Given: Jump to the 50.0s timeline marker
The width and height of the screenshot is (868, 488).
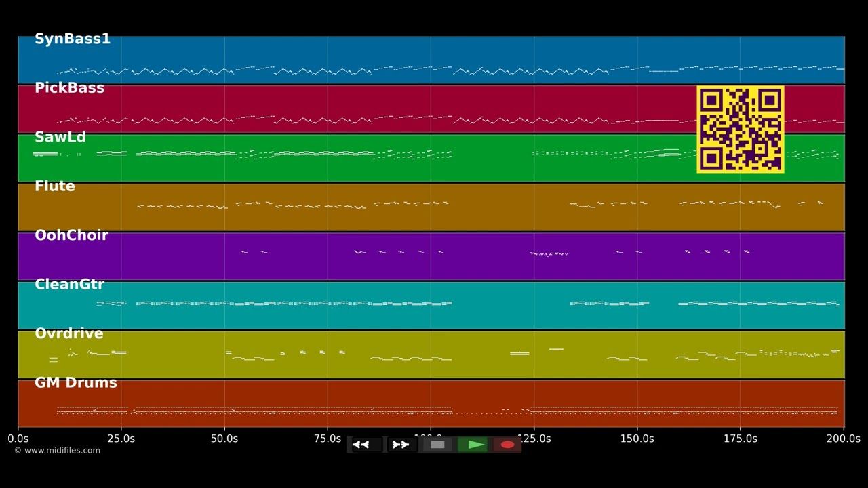Looking at the screenshot, I should pos(224,439).
